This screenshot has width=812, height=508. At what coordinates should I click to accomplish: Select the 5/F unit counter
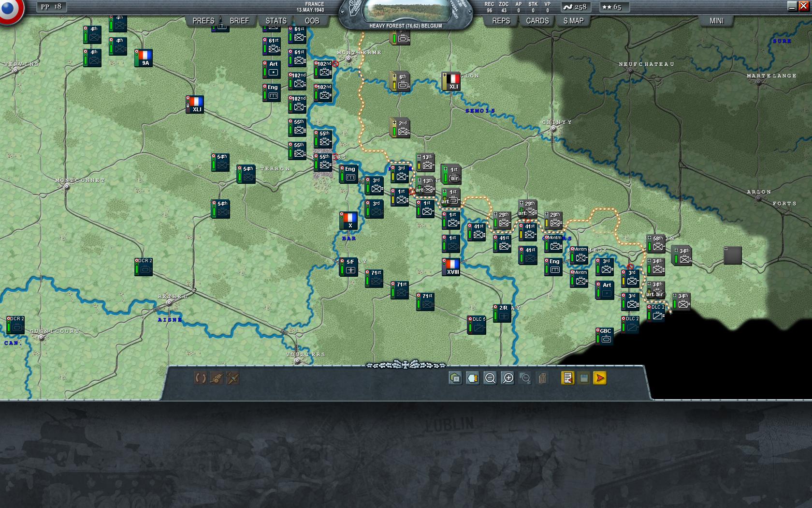349,267
